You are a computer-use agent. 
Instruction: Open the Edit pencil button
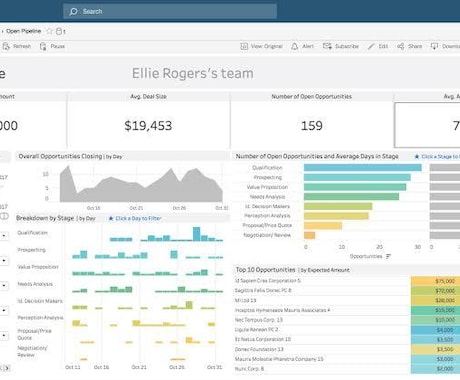coord(371,46)
